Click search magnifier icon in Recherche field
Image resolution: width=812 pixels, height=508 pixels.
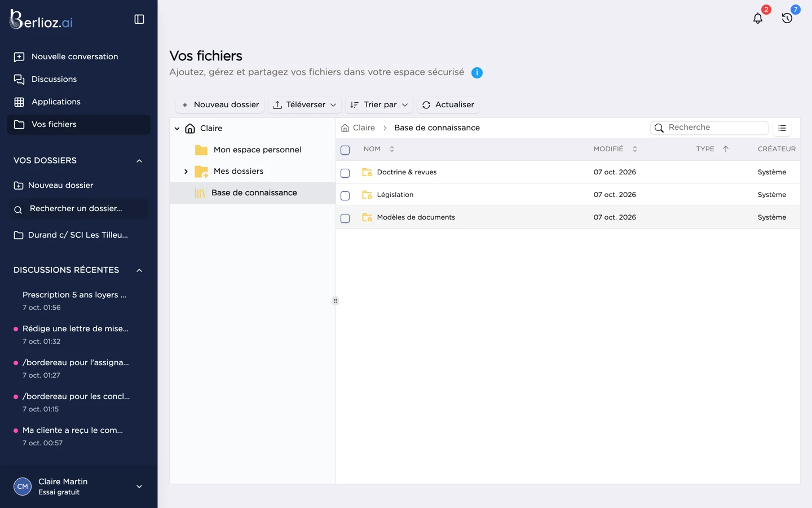point(659,128)
